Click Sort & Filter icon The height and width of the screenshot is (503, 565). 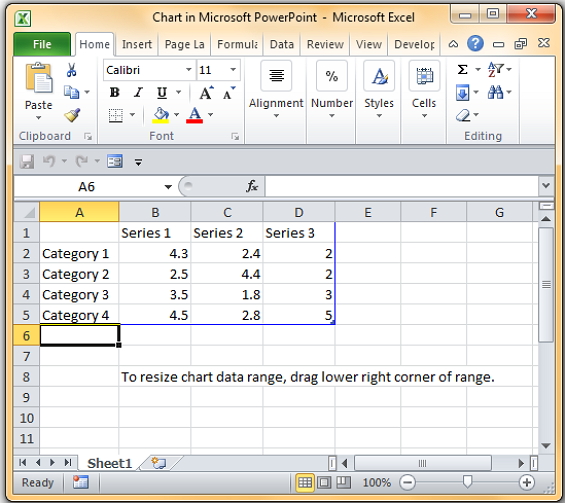click(x=495, y=69)
